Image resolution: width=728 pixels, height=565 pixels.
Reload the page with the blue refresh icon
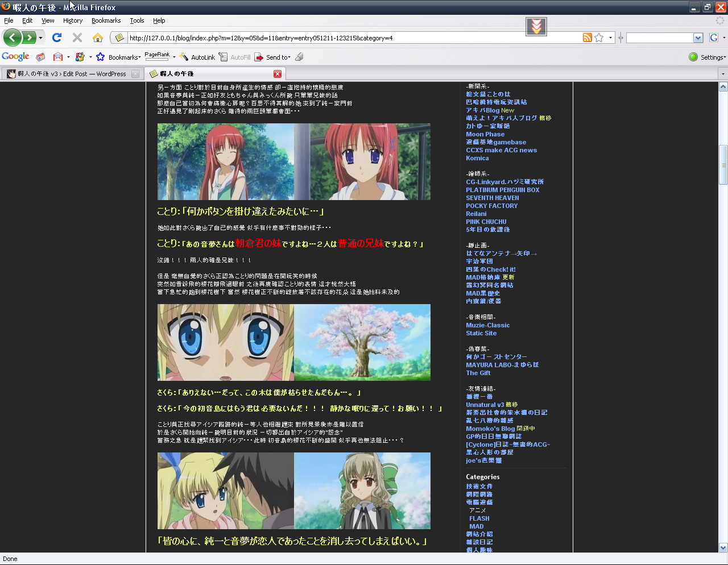[x=57, y=38]
